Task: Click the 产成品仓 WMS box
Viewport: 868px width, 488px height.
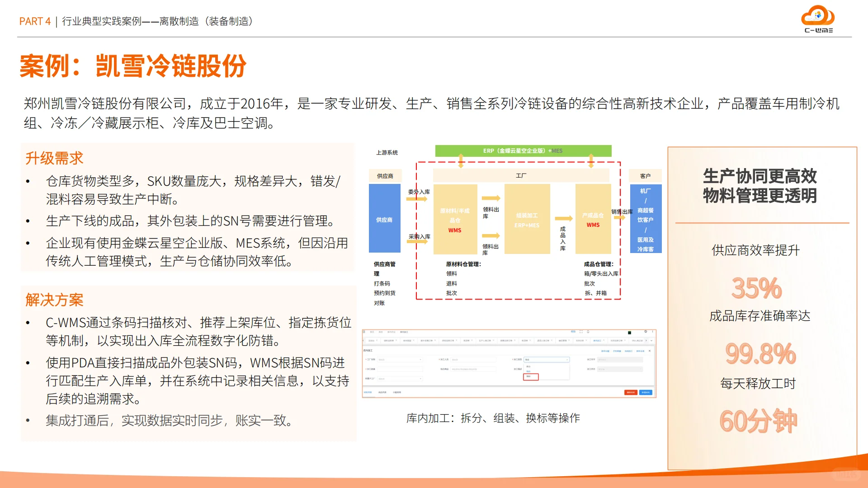Action: click(593, 219)
